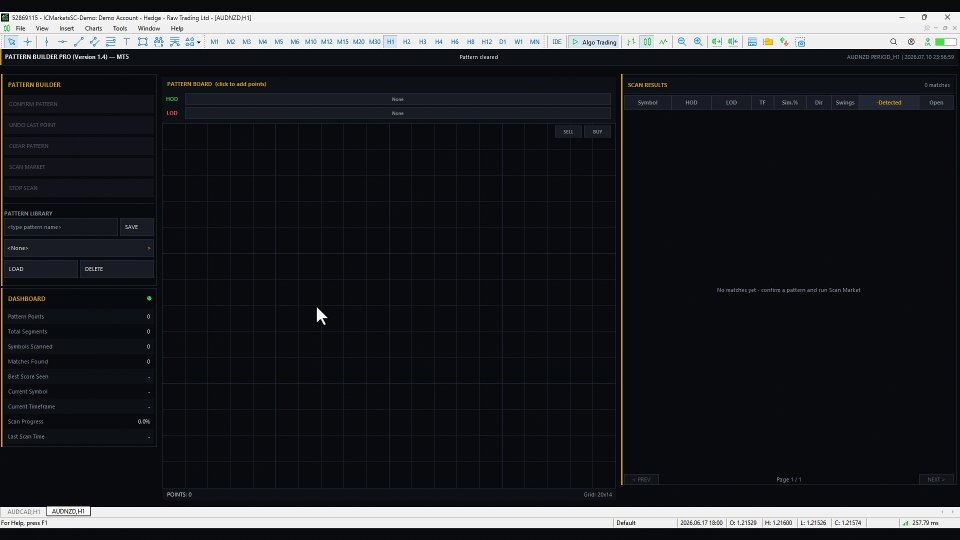Set timeframe to M1

click(214, 42)
